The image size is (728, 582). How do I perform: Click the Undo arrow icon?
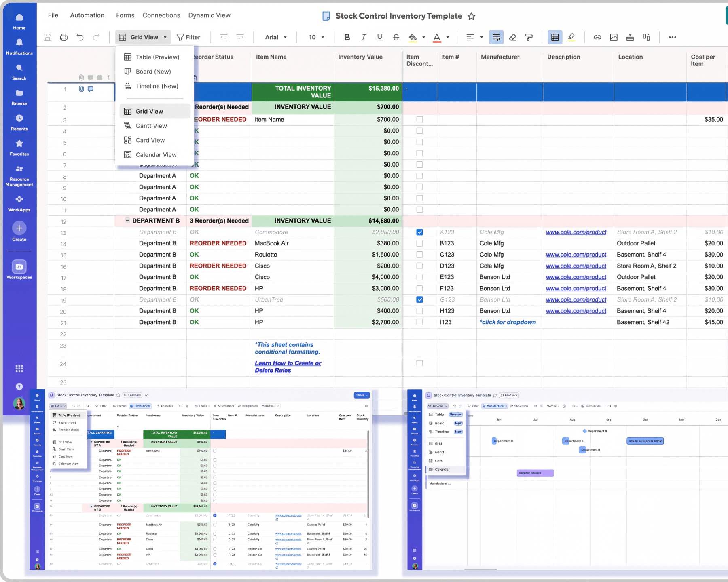tap(80, 37)
